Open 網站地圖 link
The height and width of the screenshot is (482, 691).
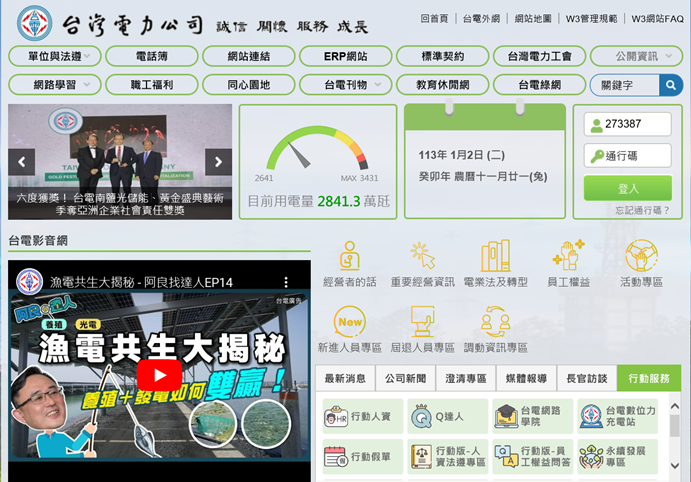(x=533, y=19)
